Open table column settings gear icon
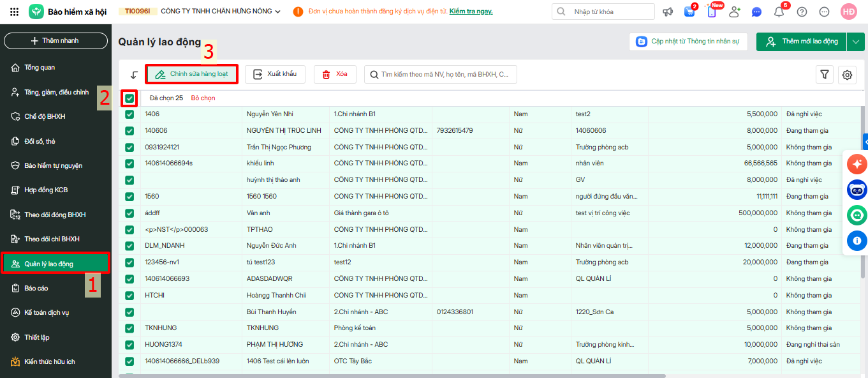Image resolution: width=868 pixels, height=378 pixels. [x=847, y=75]
